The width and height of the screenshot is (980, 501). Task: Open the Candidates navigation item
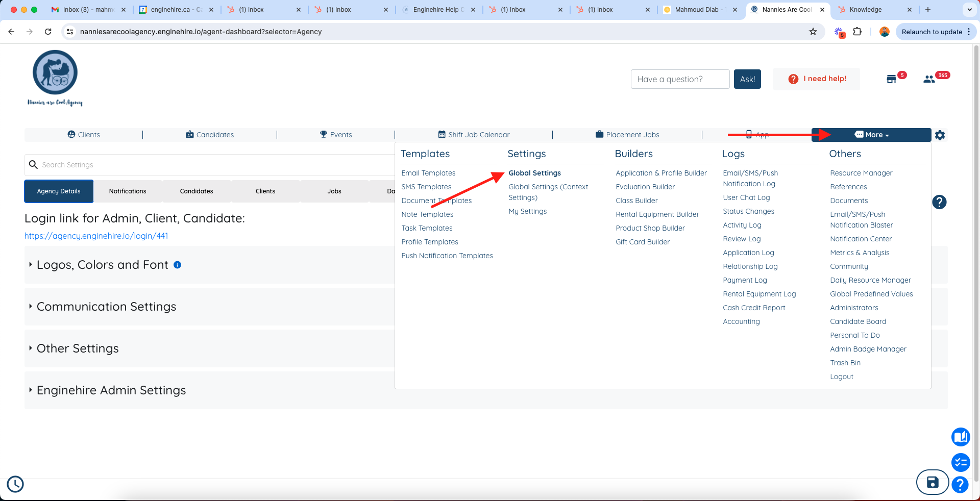pyautogui.click(x=210, y=135)
